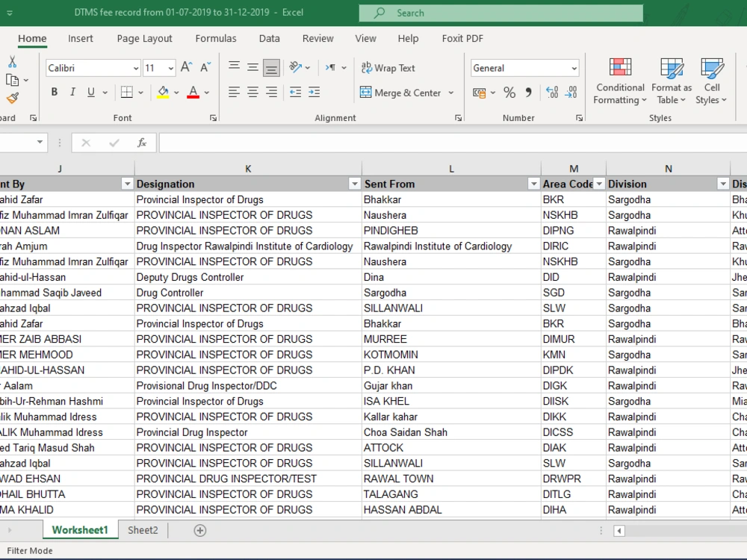Apply the Percent Style format

(x=511, y=93)
